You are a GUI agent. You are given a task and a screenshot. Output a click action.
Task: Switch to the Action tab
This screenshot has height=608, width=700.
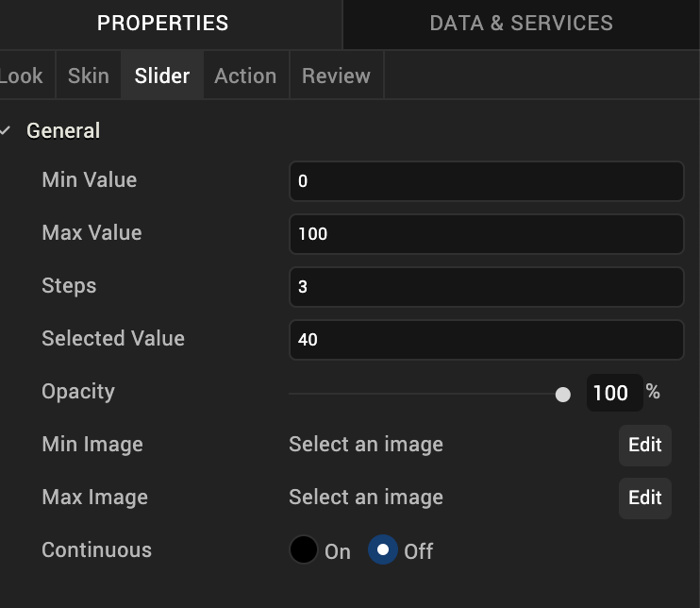(x=245, y=76)
